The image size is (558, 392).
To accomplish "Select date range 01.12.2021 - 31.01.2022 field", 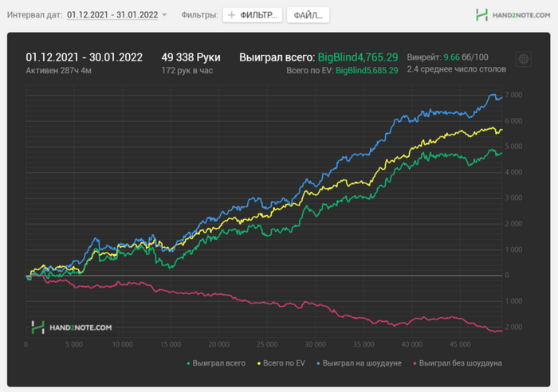I will click(x=112, y=15).
